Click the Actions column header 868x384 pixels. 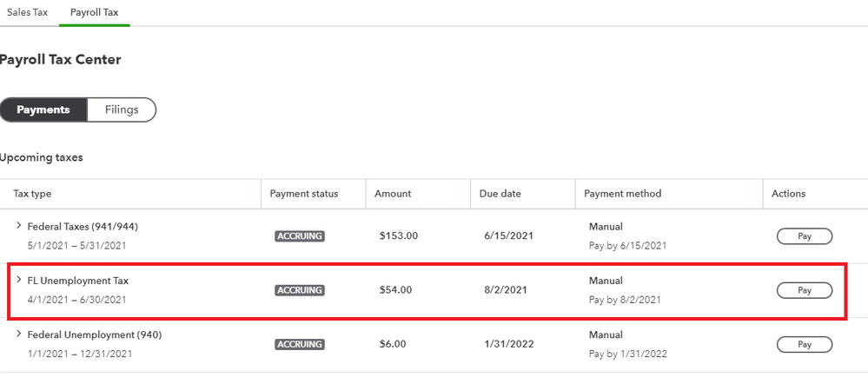(x=788, y=194)
